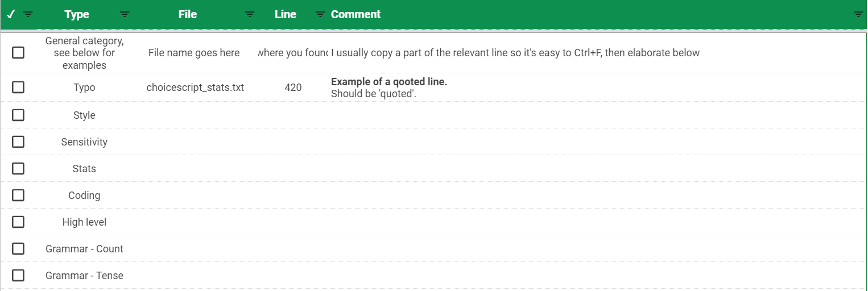The image size is (868, 291).
Task: Select the Type column header
Action: 77,14
